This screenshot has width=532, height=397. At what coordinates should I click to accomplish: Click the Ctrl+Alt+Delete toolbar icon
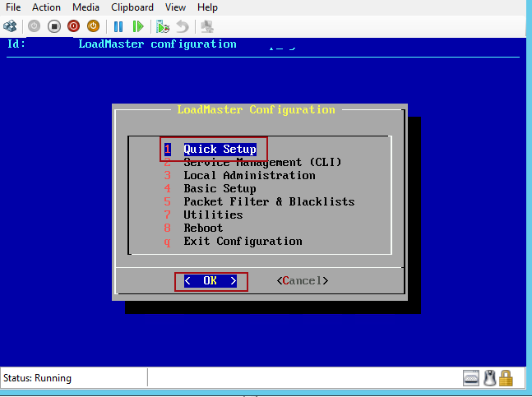tap(10, 26)
